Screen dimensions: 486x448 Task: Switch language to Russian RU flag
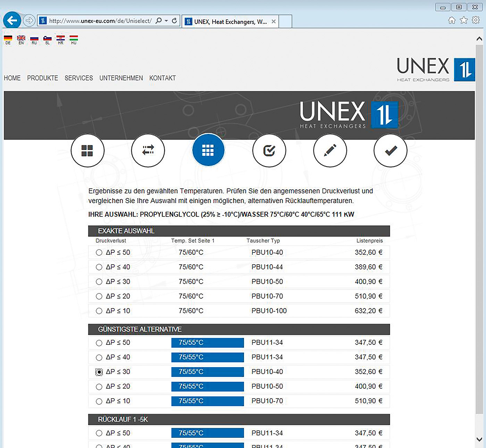(x=34, y=40)
